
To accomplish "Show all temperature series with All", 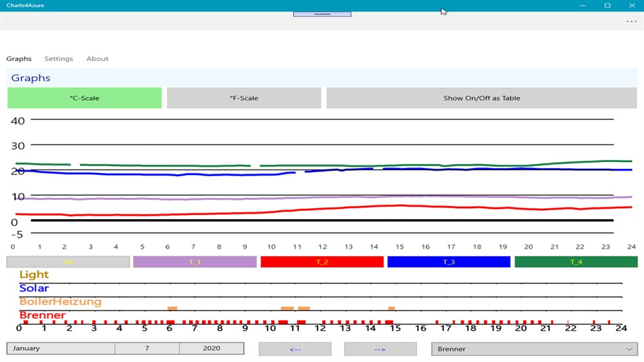I will click(68, 262).
